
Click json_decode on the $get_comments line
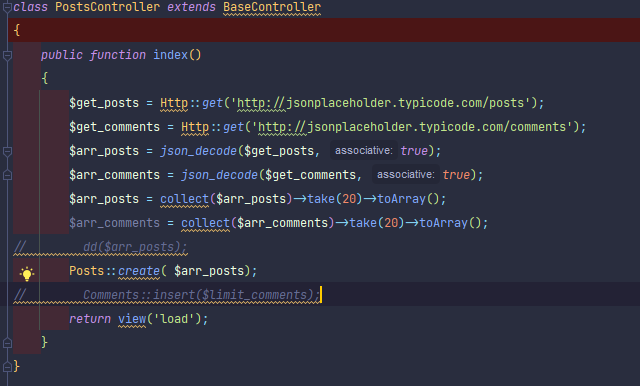pyautogui.click(x=220, y=175)
